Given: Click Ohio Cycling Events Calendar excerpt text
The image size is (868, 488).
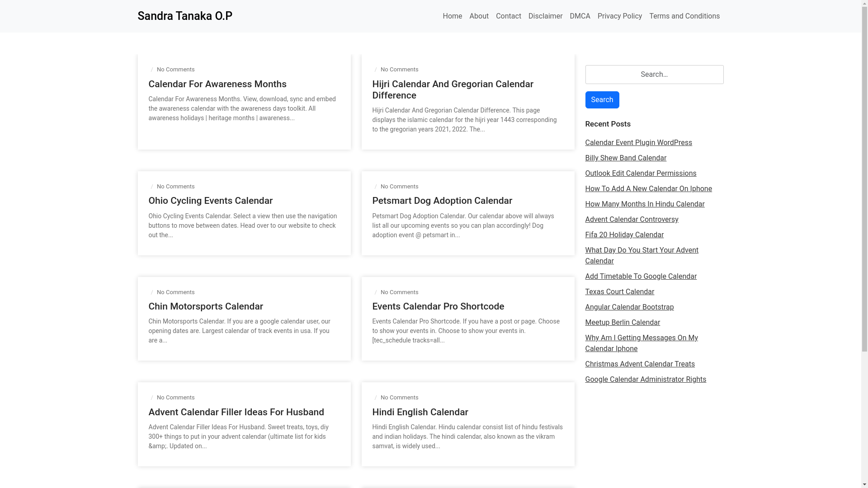Looking at the screenshot, I should tap(242, 225).
